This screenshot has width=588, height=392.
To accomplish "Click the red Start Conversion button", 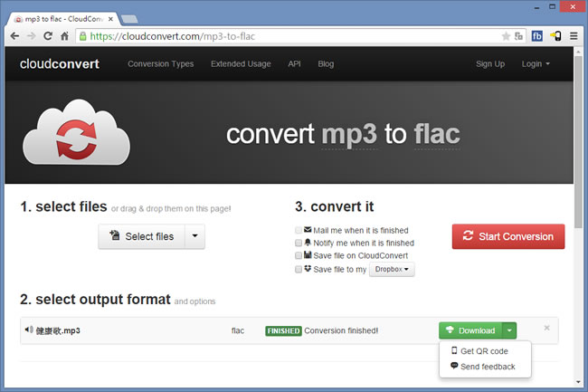I will (508, 236).
